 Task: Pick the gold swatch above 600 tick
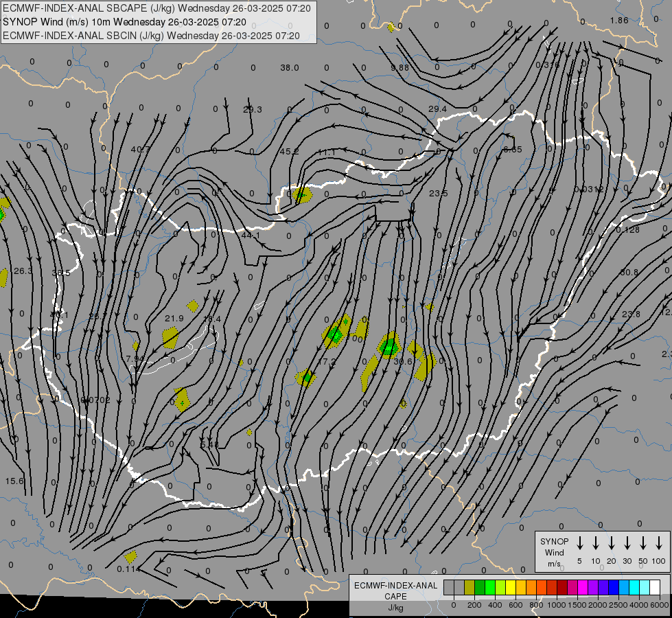tap(521, 587)
